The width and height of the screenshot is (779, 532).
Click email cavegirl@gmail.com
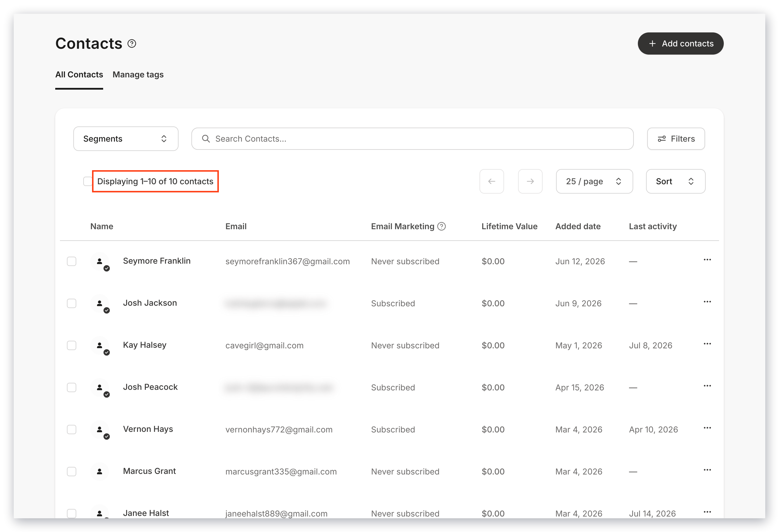264,346
